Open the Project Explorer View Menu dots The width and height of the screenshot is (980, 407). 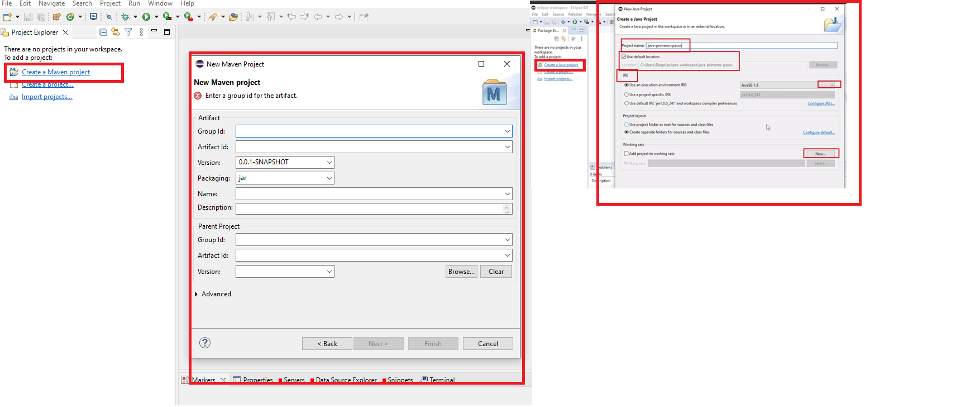[141, 32]
